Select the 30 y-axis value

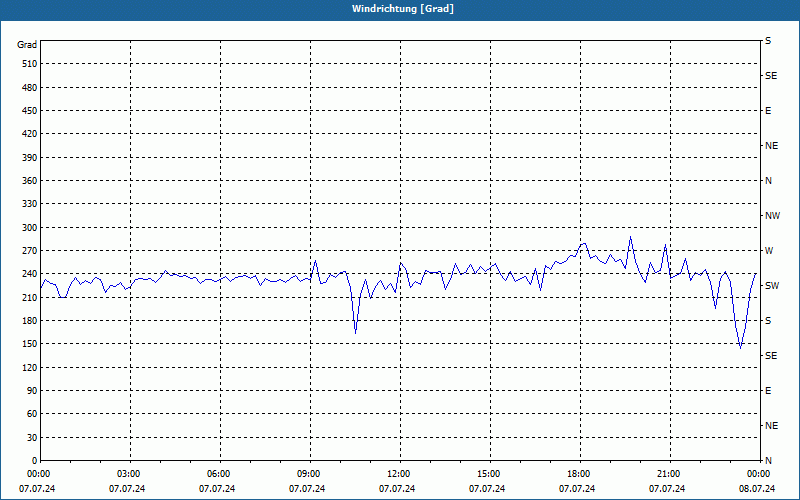[x=32, y=437]
